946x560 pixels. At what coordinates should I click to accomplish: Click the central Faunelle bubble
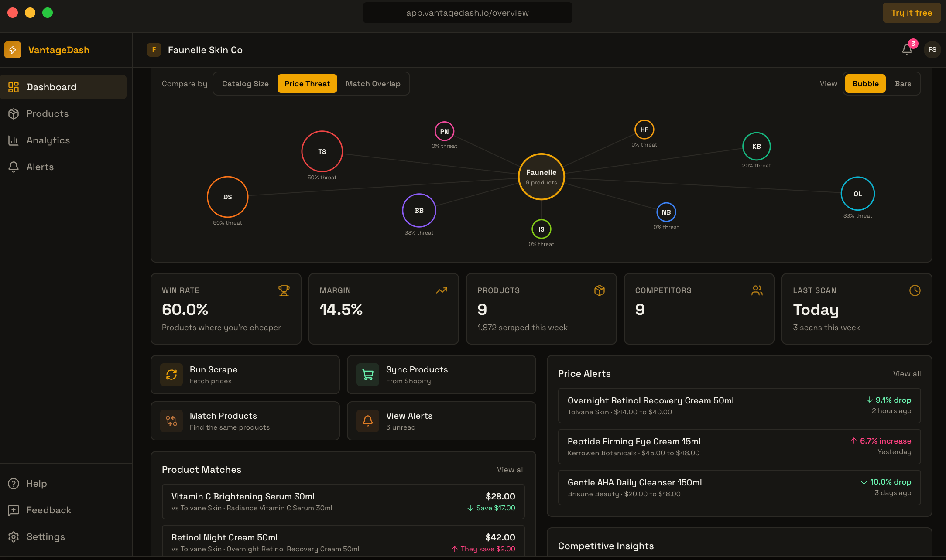click(x=542, y=177)
